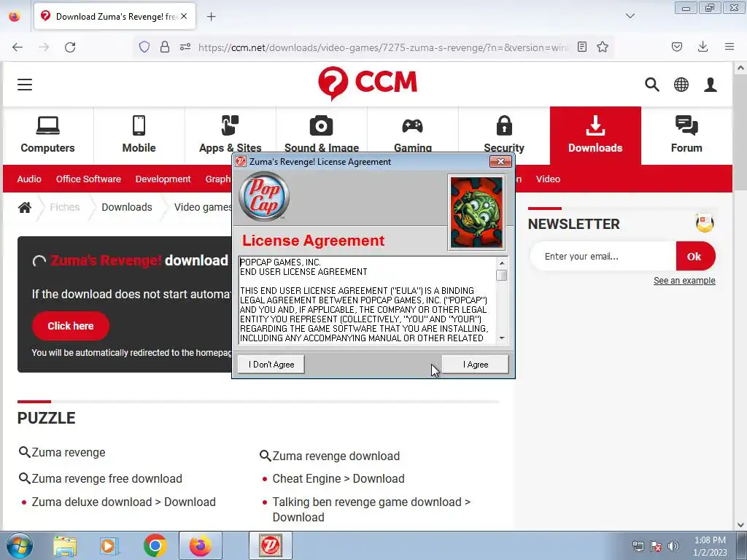The height and width of the screenshot is (560, 747).
Task: Open Google Chrome from taskbar
Action: tap(155, 545)
